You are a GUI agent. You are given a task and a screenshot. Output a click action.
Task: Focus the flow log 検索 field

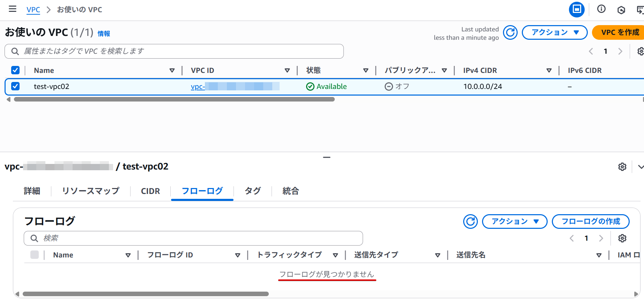[x=193, y=238]
